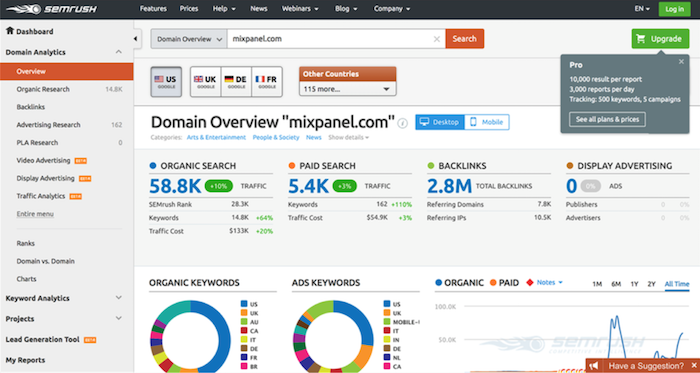This screenshot has height=373, width=700.
Task: Open Features in top navigation
Action: click(x=153, y=9)
